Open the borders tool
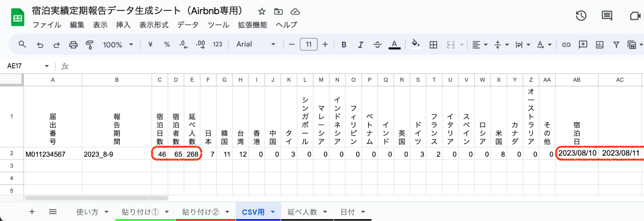This screenshot has width=644, height=221. point(433,44)
